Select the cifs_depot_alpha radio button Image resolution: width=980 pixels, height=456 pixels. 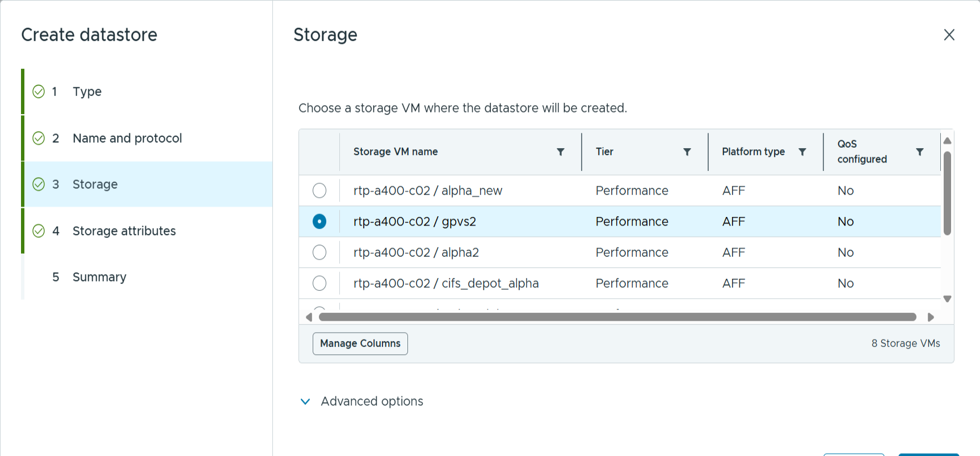pyautogui.click(x=319, y=283)
